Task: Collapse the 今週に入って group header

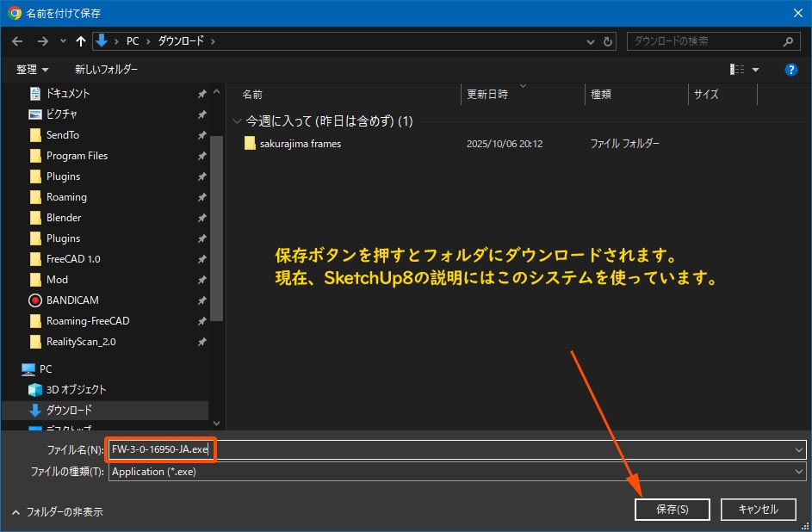Action: 238,121
